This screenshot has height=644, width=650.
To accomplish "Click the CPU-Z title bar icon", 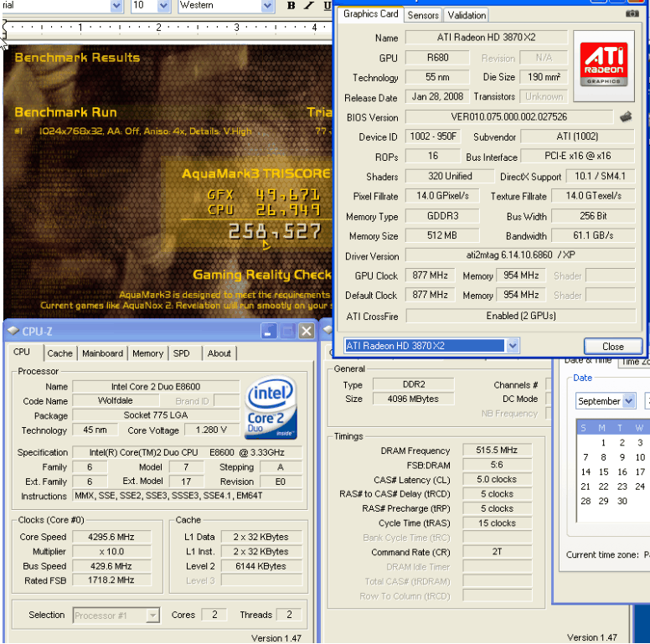I will (x=13, y=330).
